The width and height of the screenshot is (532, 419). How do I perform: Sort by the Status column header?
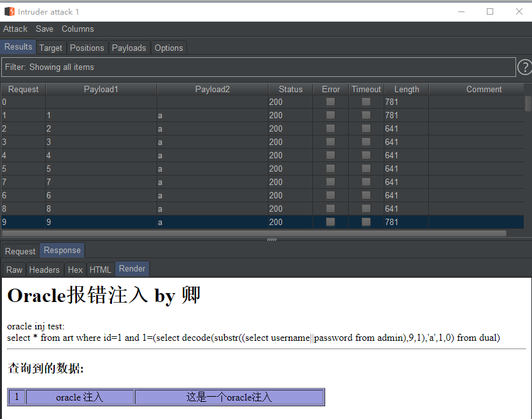[290, 89]
